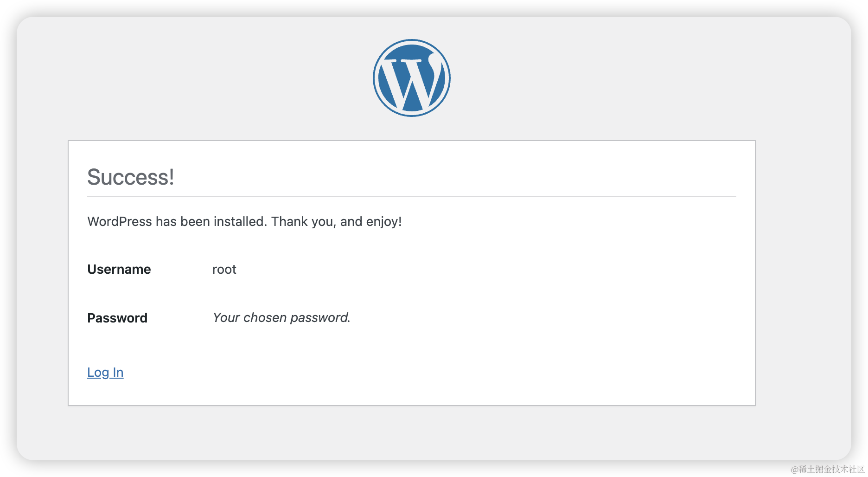868x477 pixels.
Task: Open the Log In link
Action: tap(105, 373)
